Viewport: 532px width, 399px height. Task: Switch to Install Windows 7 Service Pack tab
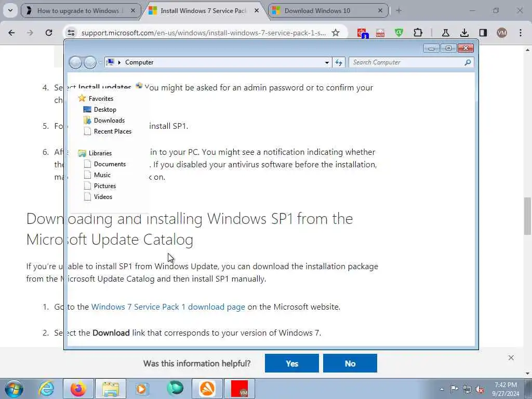tap(203, 10)
